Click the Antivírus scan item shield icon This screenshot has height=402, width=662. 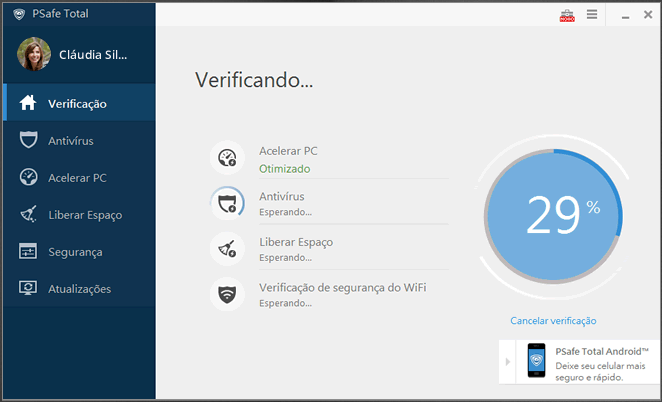(x=227, y=203)
